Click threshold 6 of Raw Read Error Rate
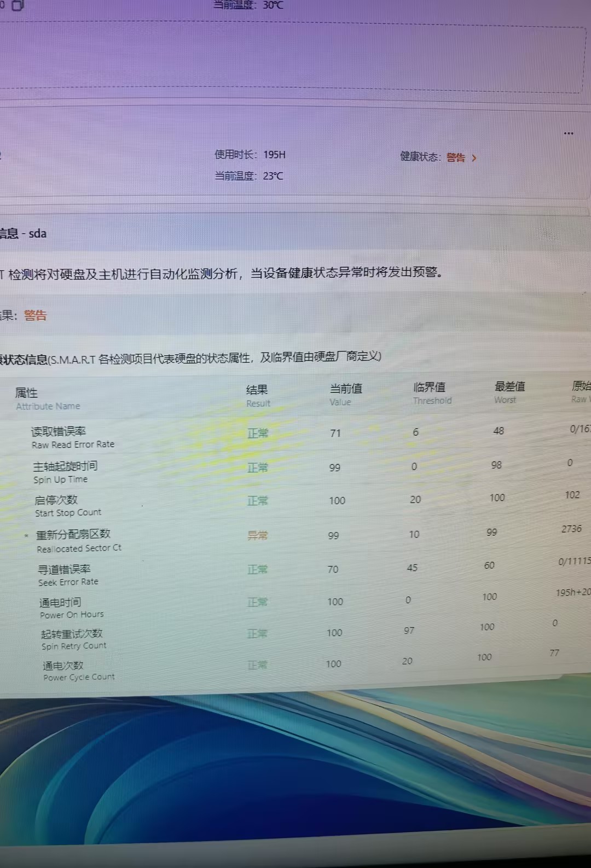Viewport: 591px width, 868px height. click(415, 432)
